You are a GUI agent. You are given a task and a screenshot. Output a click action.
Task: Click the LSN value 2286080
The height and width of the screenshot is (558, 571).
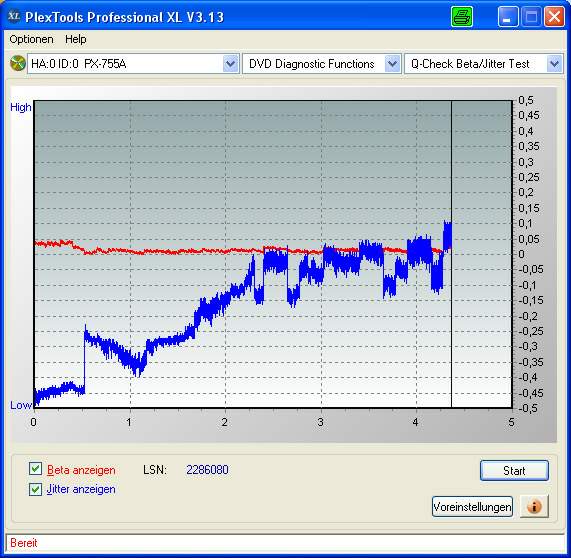(207, 469)
